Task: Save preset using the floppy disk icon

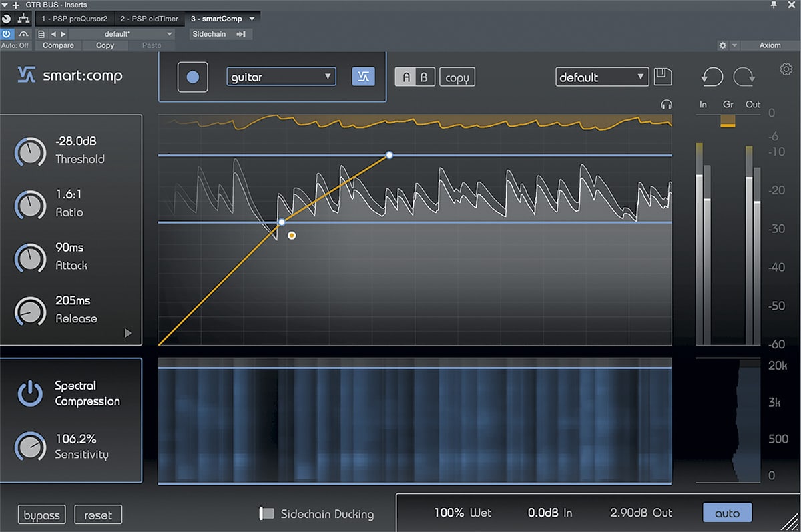Action: click(x=663, y=77)
